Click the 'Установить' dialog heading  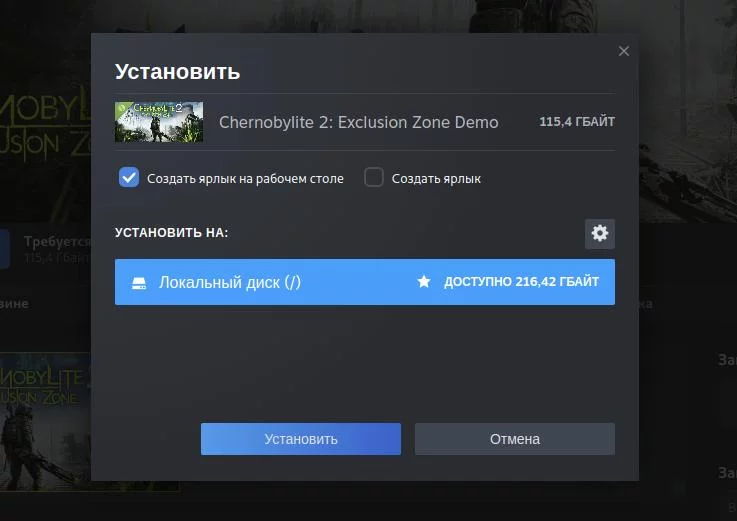[x=177, y=71]
